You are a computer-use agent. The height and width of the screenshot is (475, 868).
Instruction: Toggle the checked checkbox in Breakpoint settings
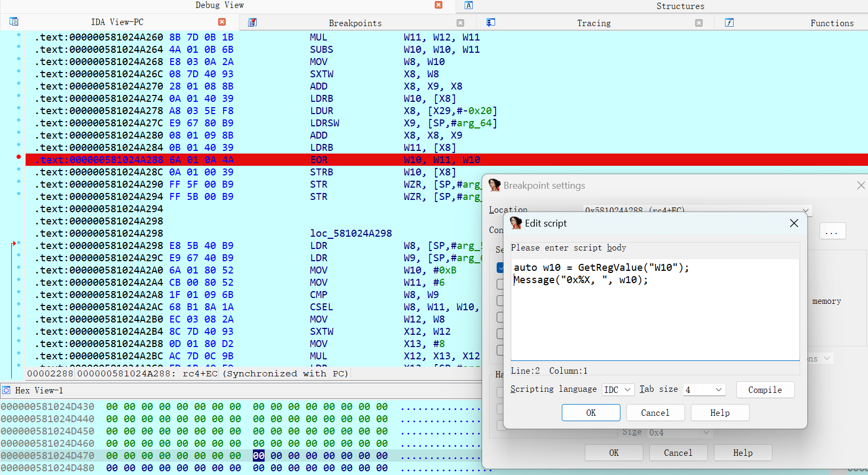pos(500,268)
